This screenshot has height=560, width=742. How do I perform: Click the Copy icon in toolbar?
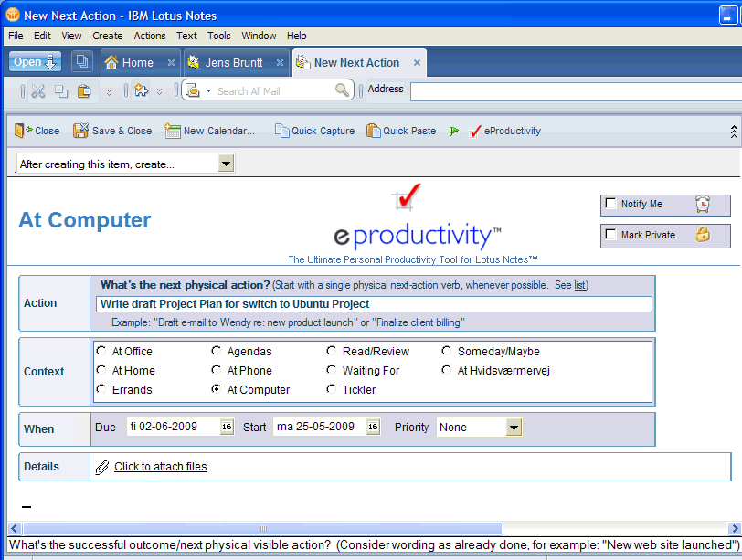[x=61, y=90]
